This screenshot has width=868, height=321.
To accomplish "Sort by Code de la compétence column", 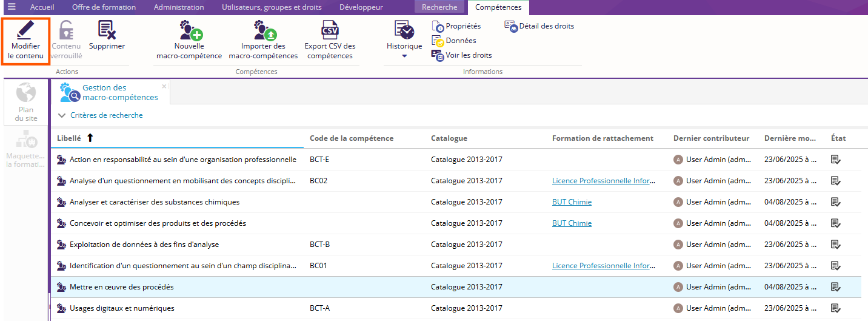I will [x=352, y=138].
